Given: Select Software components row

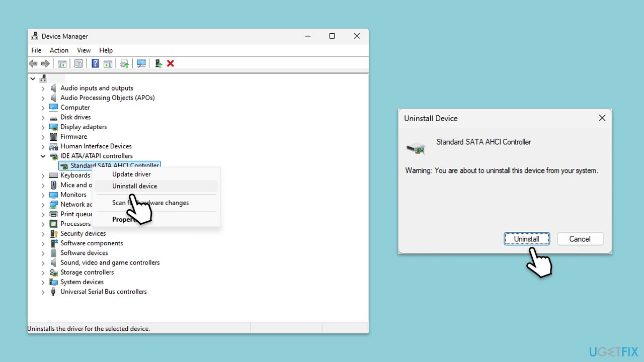Looking at the screenshot, I should click(92, 243).
